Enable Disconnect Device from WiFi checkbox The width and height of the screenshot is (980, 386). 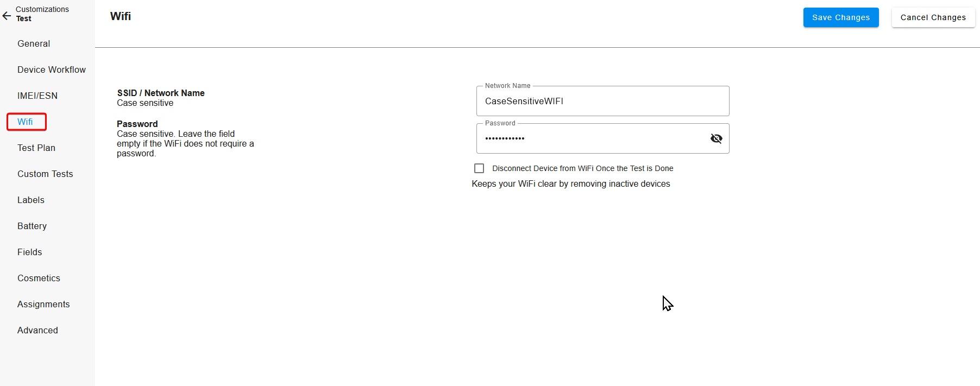click(479, 168)
